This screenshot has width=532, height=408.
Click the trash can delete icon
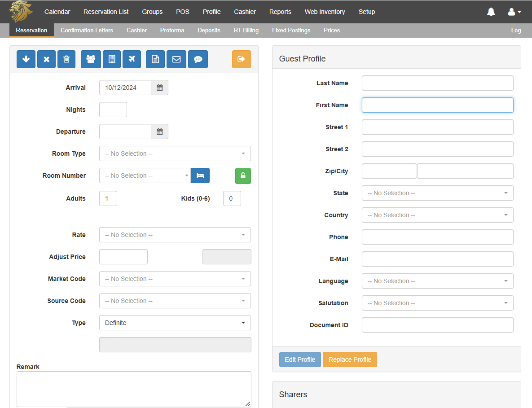(66, 59)
